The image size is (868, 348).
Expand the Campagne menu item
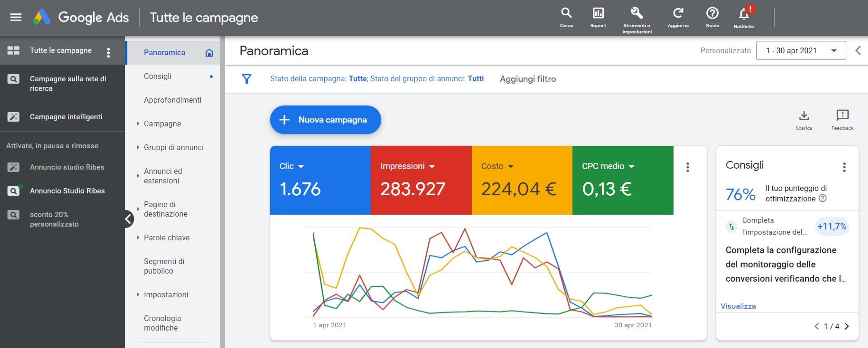(162, 124)
